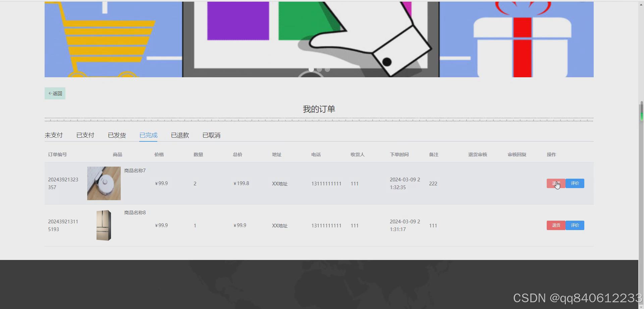
Task: Click the 下单时间 column header
Action: coord(399,154)
